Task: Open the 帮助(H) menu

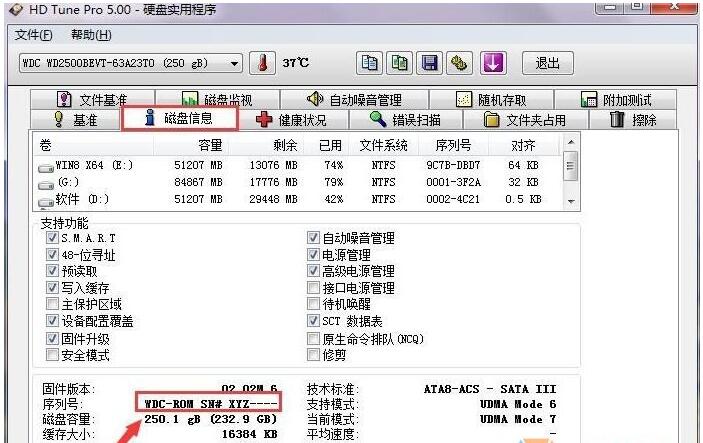Action: (x=91, y=35)
